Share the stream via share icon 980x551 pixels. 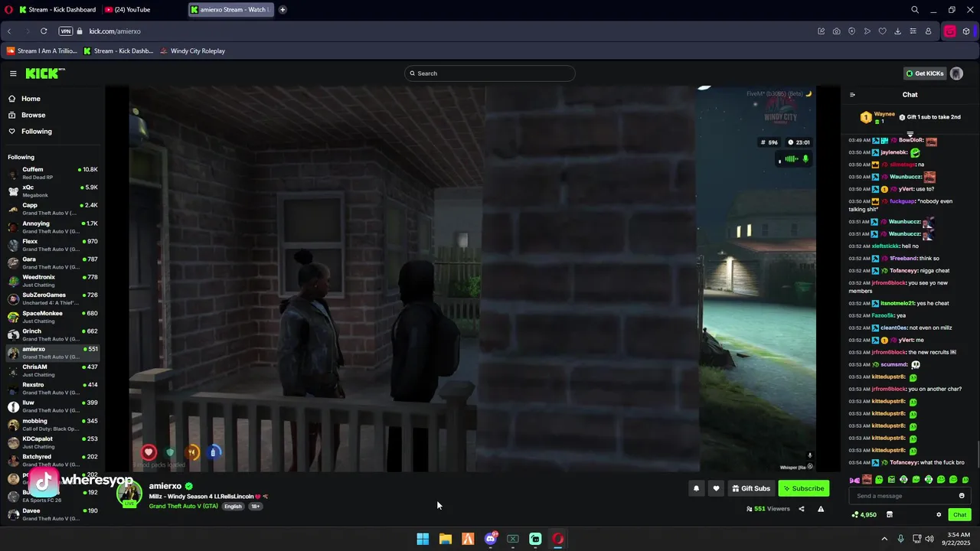click(x=802, y=509)
